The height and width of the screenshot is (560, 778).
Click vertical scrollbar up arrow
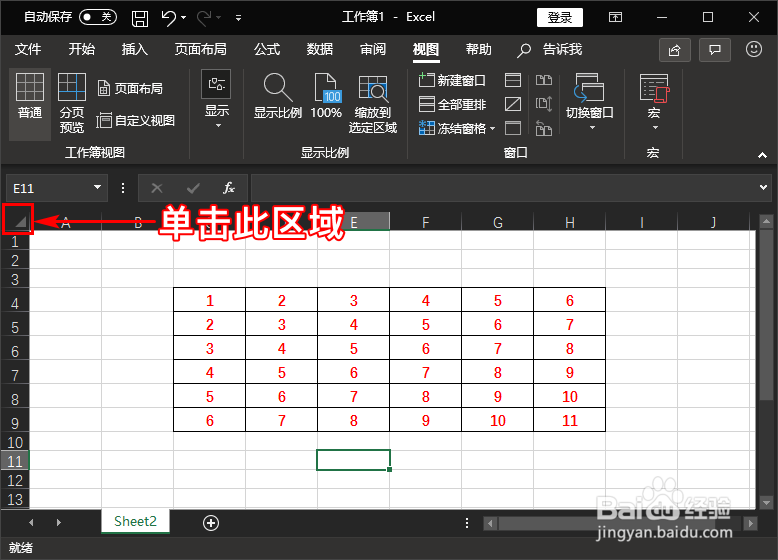coord(766,221)
